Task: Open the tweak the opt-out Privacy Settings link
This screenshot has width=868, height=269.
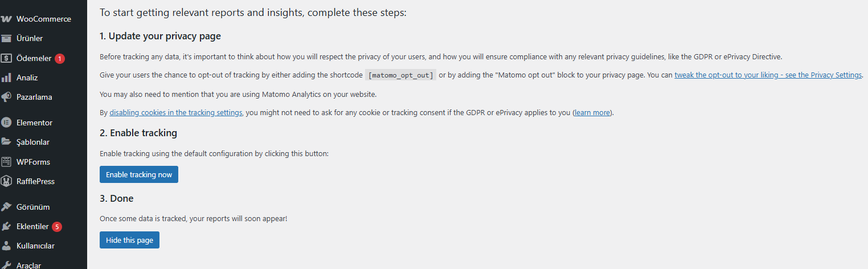Action: [768, 75]
